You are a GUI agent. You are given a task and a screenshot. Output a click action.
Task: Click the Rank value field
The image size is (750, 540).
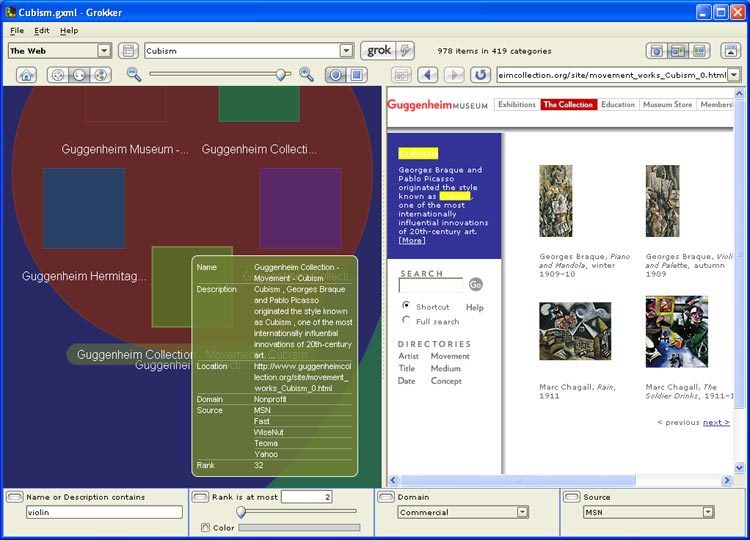click(307, 497)
